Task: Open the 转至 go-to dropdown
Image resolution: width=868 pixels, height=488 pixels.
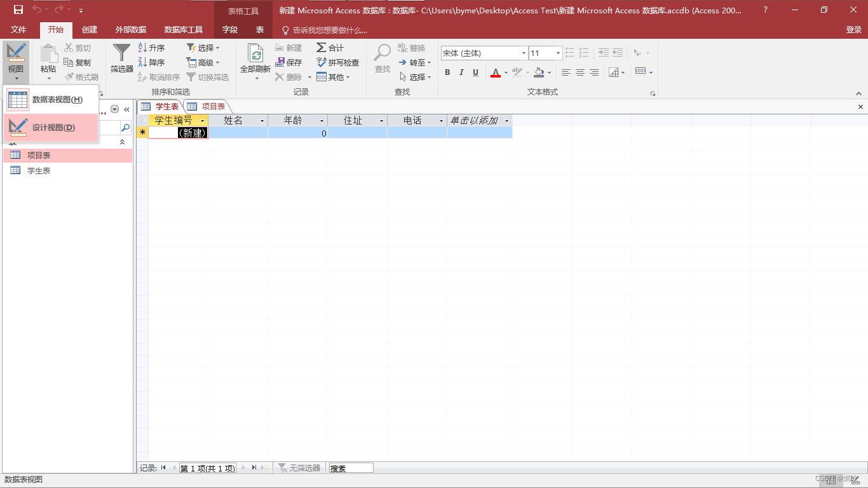Action: point(415,62)
